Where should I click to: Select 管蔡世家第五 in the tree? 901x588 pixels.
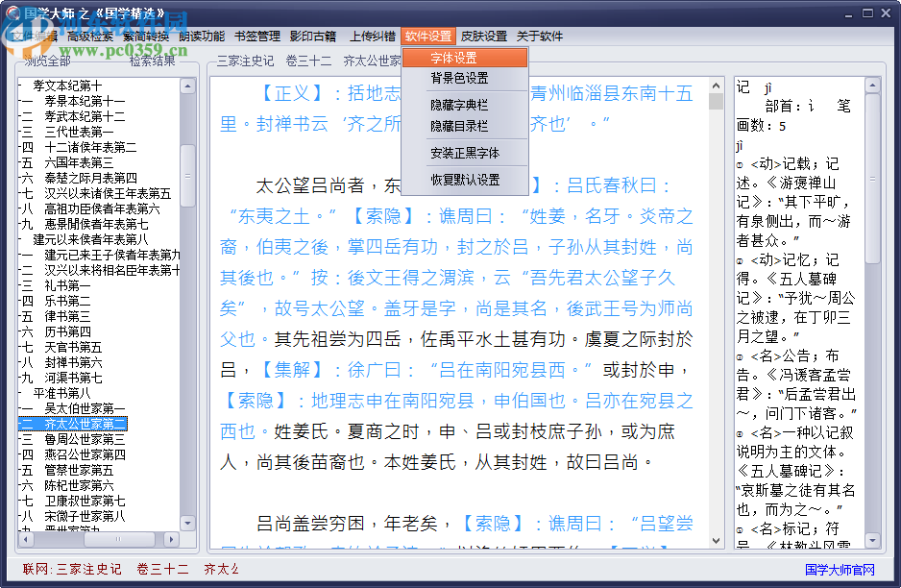click(x=79, y=470)
